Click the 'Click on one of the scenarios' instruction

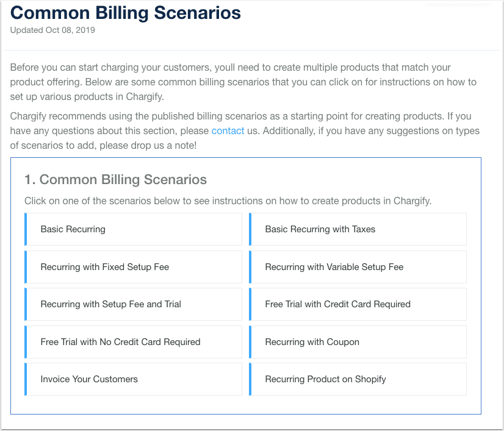pyautogui.click(x=228, y=201)
